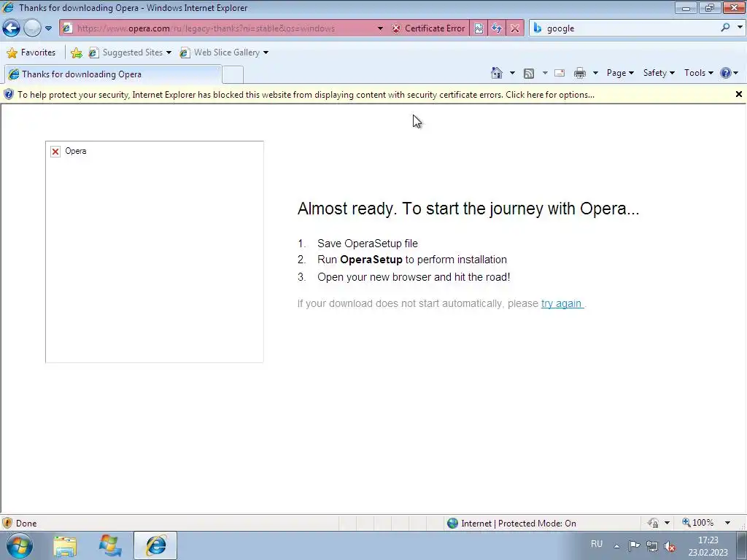The height and width of the screenshot is (560, 747).
Task: Click Internet Explorer taskbar icon
Action: pyautogui.click(x=155, y=545)
